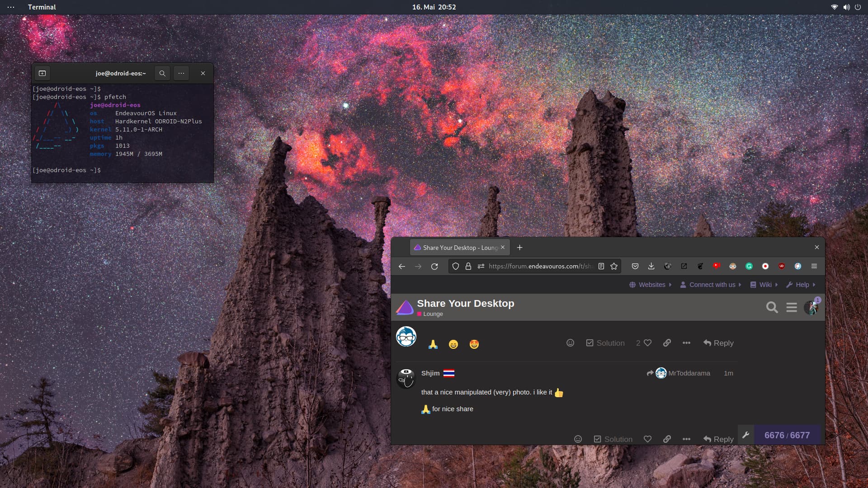
Task: Toggle reader view in address bar
Action: click(x=601, y=266)
